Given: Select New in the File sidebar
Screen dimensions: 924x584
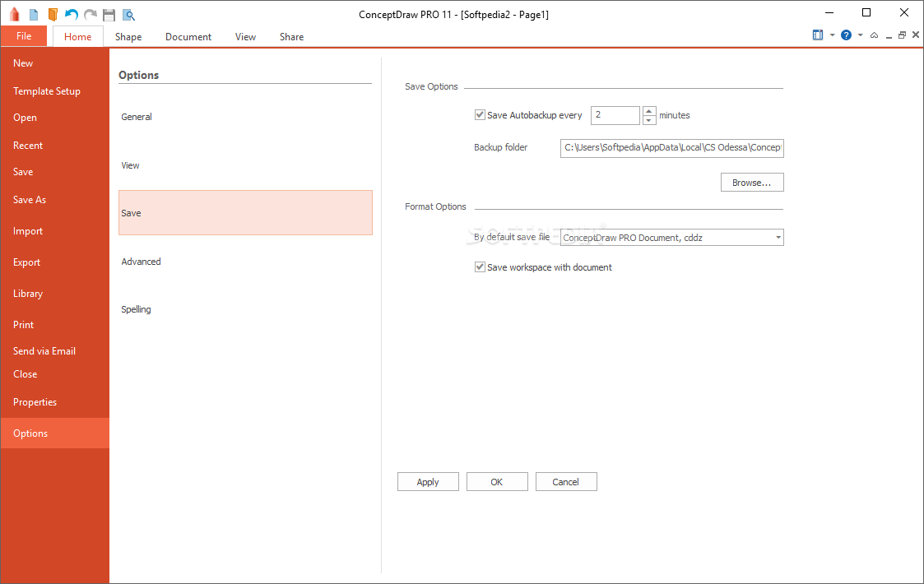Looking at the screenshot, I should point(55,63).
